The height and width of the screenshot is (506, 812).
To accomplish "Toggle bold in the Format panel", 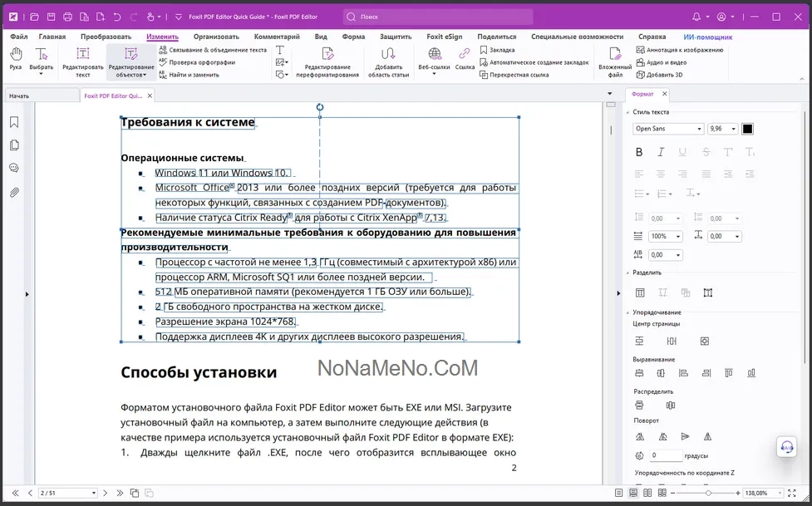I will point(639,152).
